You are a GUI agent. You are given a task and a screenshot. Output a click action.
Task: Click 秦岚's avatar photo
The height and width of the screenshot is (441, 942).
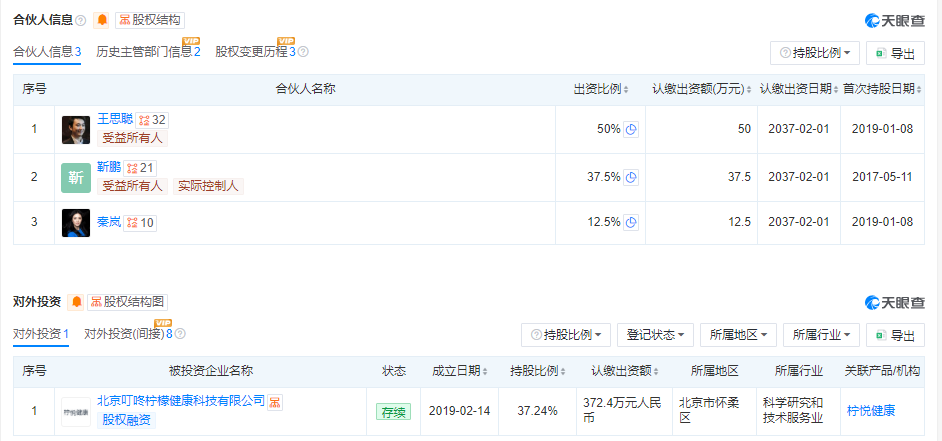pos(76,223)
